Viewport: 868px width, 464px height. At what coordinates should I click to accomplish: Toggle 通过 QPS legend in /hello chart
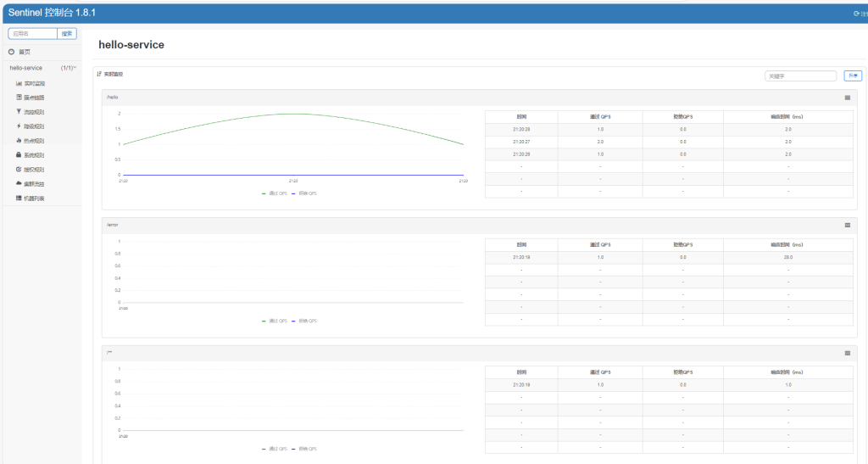275,193
